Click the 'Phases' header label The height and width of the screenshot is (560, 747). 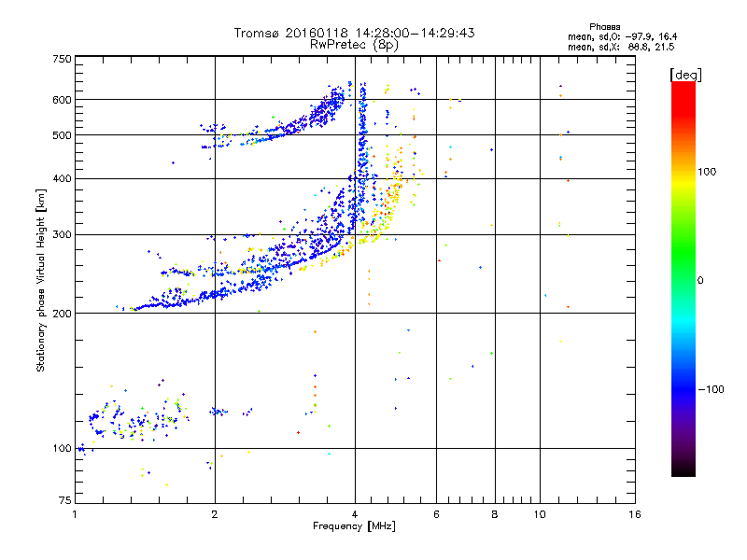(x=604, y=27)
